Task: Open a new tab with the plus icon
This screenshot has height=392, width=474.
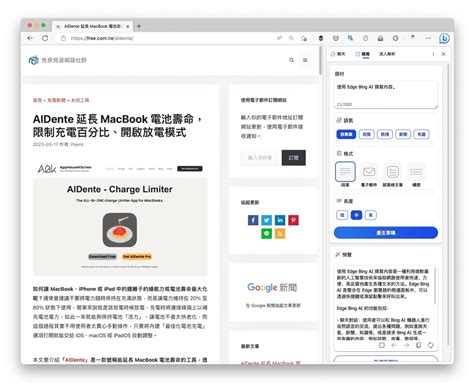Action: coord(139,26)
